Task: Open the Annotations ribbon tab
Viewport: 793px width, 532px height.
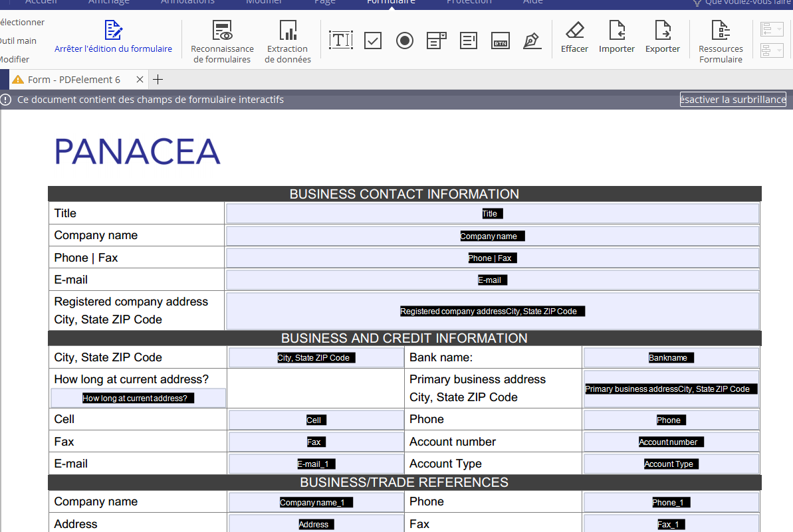Action: [x=187, y=2]
